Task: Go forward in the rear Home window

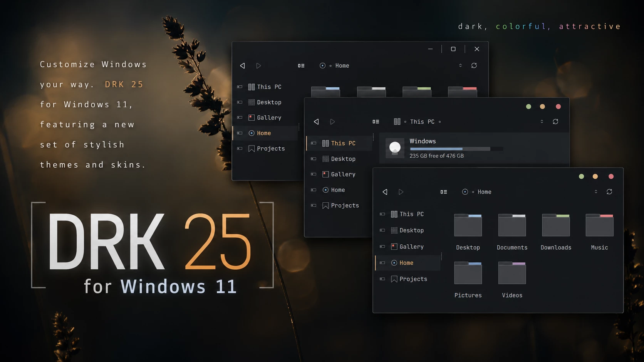Action: pos(258,66)
